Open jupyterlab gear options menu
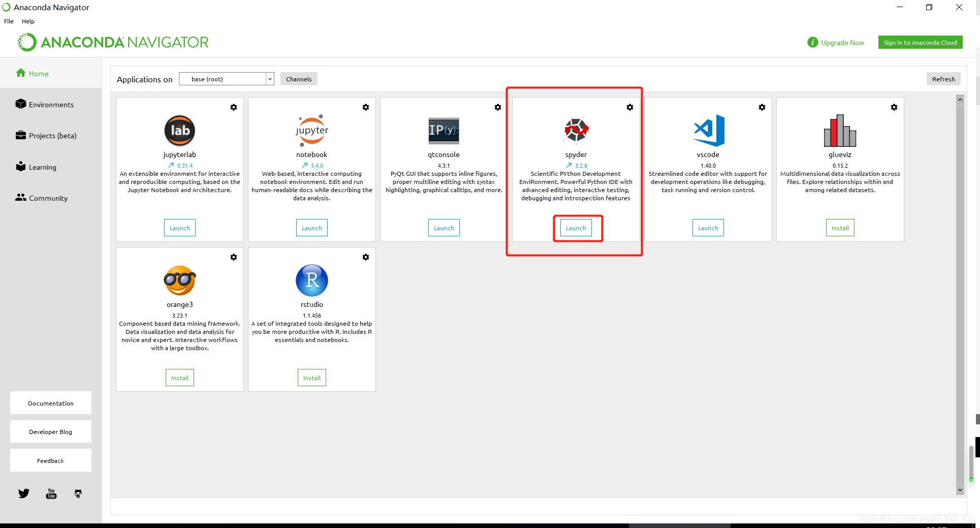 (234, 107)
